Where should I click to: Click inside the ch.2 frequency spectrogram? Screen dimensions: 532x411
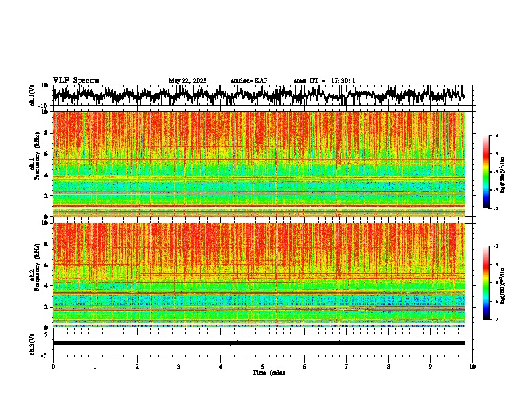click(x=259, y=275)
